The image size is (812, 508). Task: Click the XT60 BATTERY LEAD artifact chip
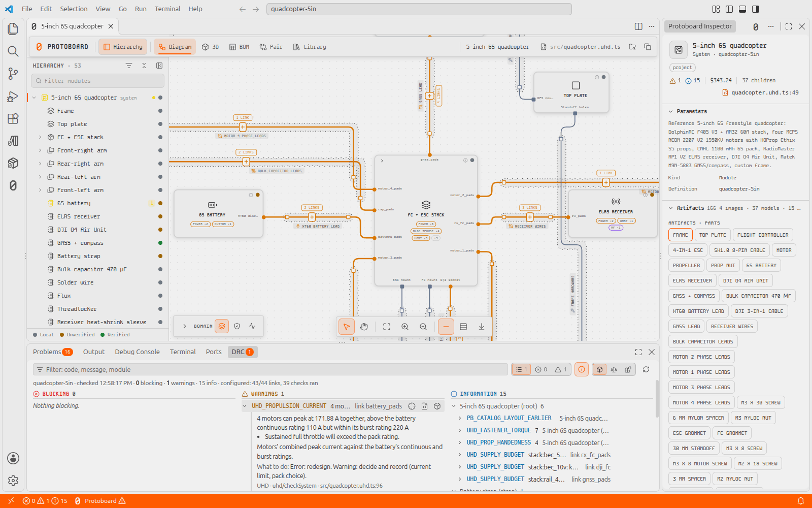click(x=698, y=311)
